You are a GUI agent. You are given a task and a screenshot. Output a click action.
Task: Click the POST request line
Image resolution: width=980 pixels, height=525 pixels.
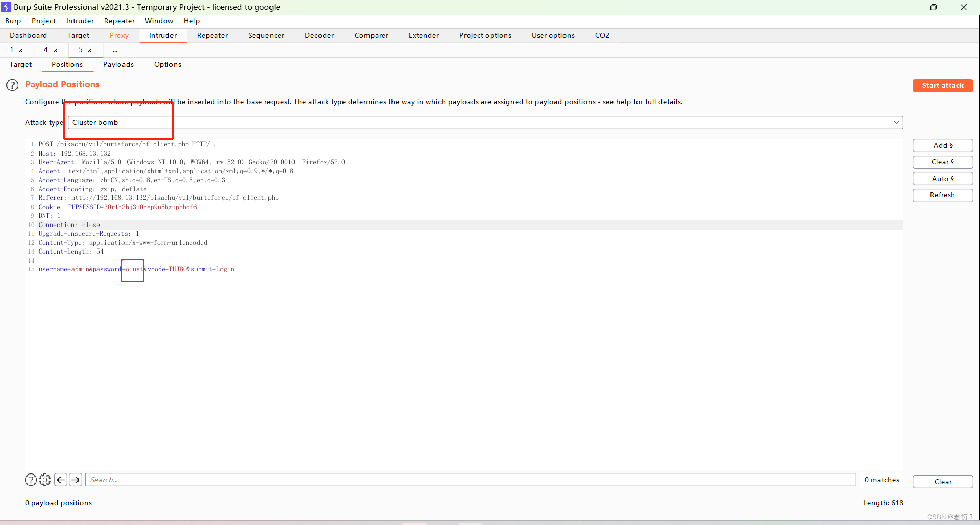coord(130,144)
